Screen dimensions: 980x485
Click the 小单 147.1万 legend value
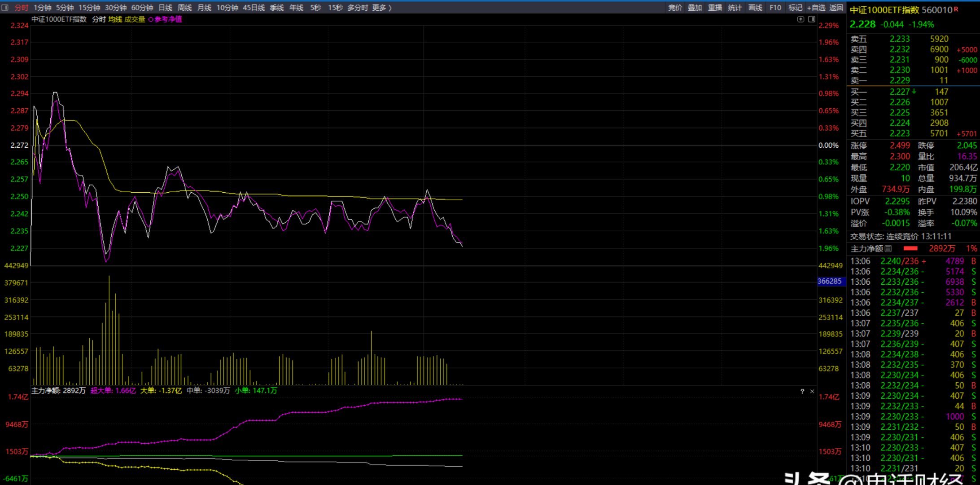pos(256,391)
